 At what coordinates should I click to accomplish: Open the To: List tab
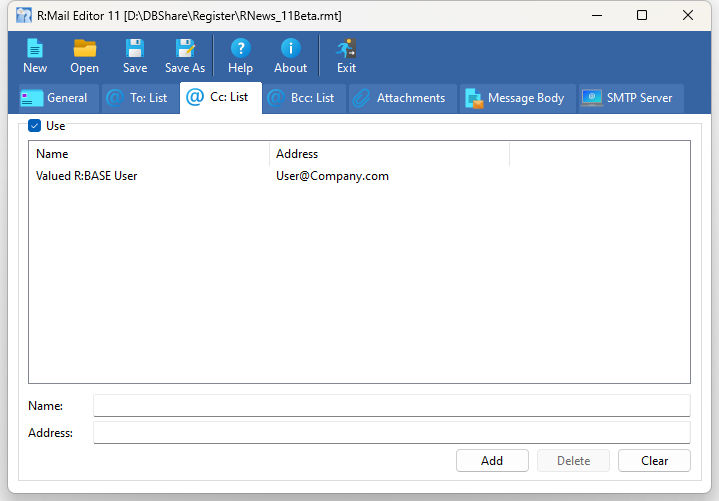pyautogui.click(x=140, y=98)
